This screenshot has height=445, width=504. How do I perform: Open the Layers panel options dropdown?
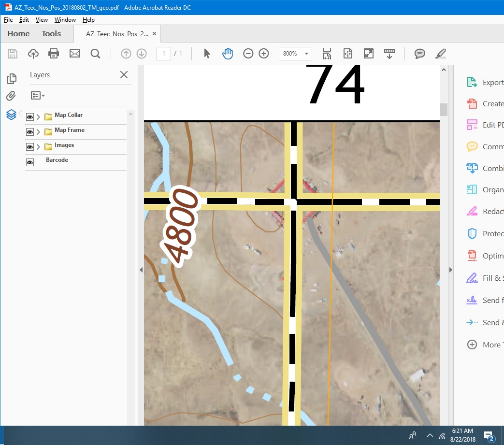point(38,96)
